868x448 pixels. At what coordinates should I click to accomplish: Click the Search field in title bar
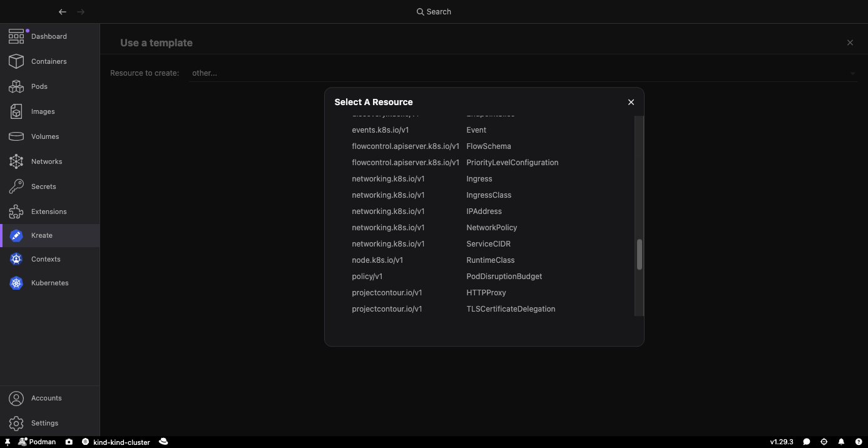coord(434,12)
